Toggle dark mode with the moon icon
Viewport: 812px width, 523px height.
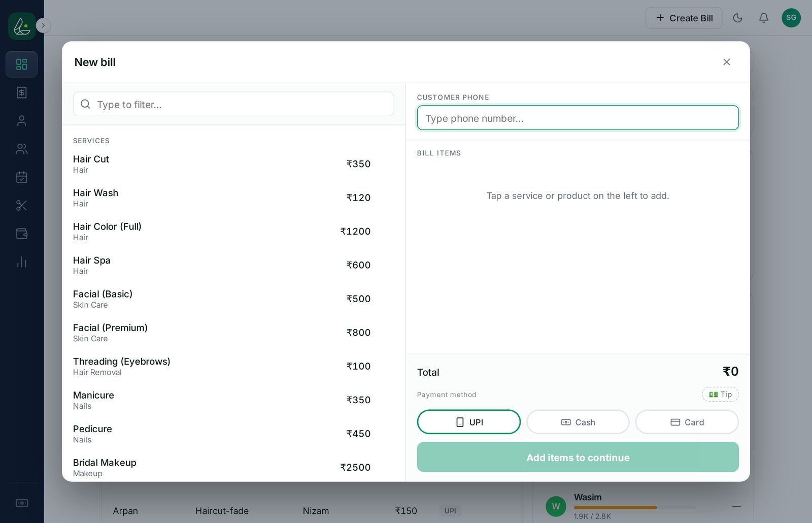pos(738,18)
